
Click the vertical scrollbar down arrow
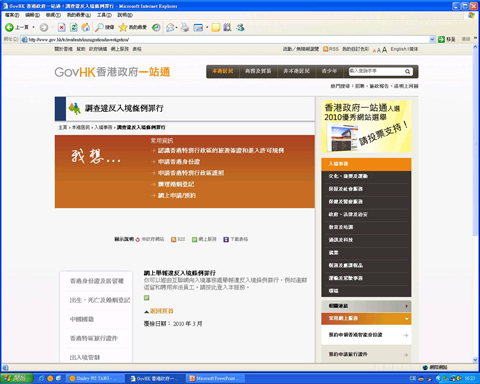(x=475, y=360)
